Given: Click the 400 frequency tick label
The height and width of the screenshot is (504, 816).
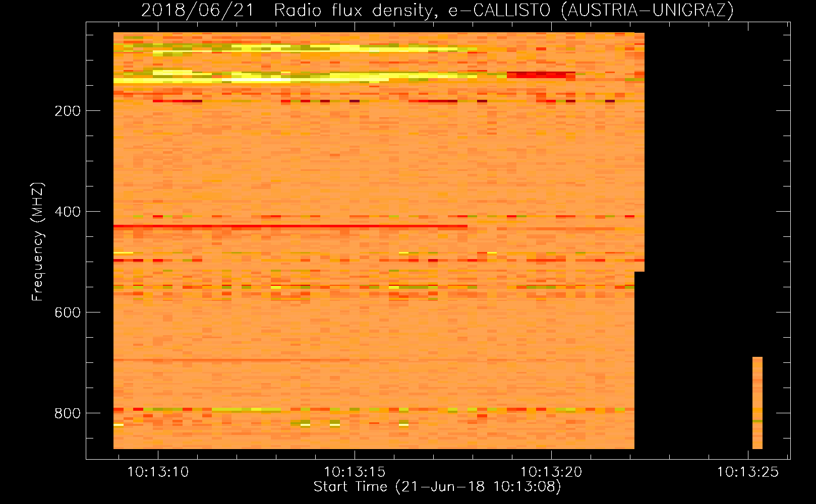Looking at the screenshot, I should pos(68,212).
